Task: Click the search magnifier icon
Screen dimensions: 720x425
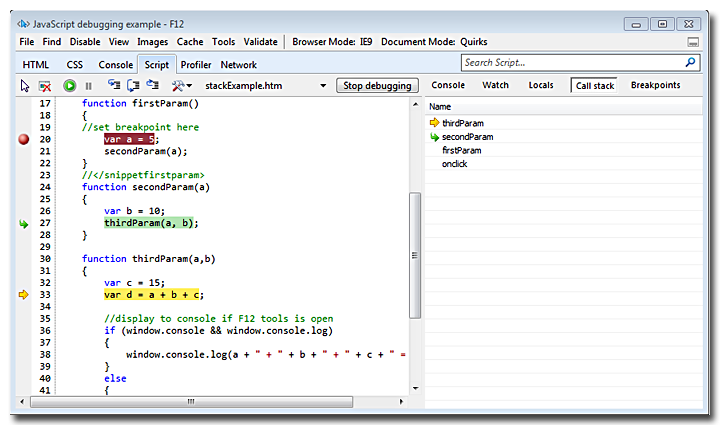Action: [x=689, y=63]
